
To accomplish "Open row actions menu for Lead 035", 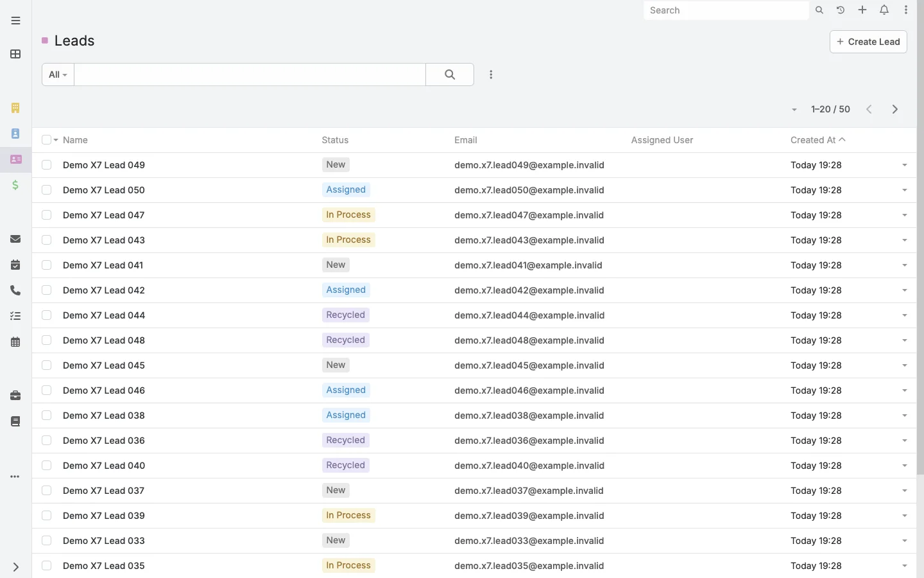I will pos(905,566).
